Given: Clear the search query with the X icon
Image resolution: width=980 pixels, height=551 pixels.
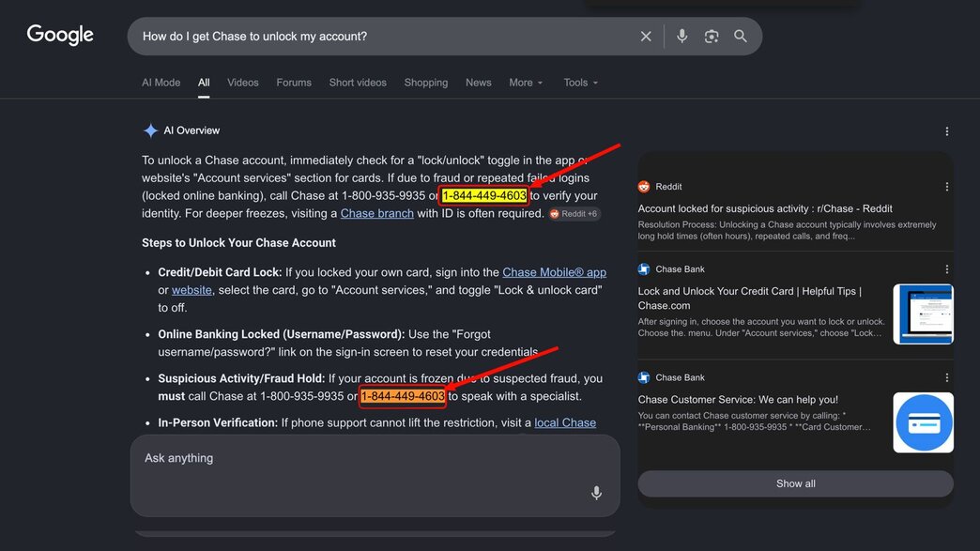Looking at the screenshot, I should point(646,37).
